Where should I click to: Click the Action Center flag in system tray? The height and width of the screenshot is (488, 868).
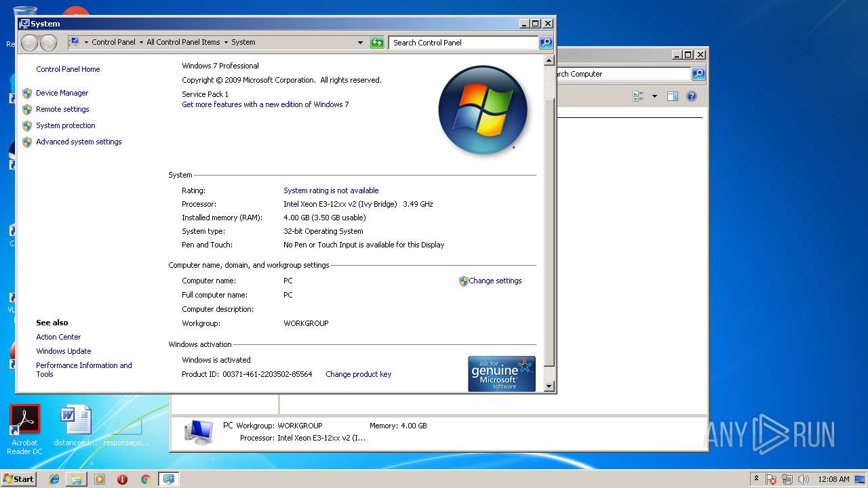pyautogui.click(x=772, y=479)
